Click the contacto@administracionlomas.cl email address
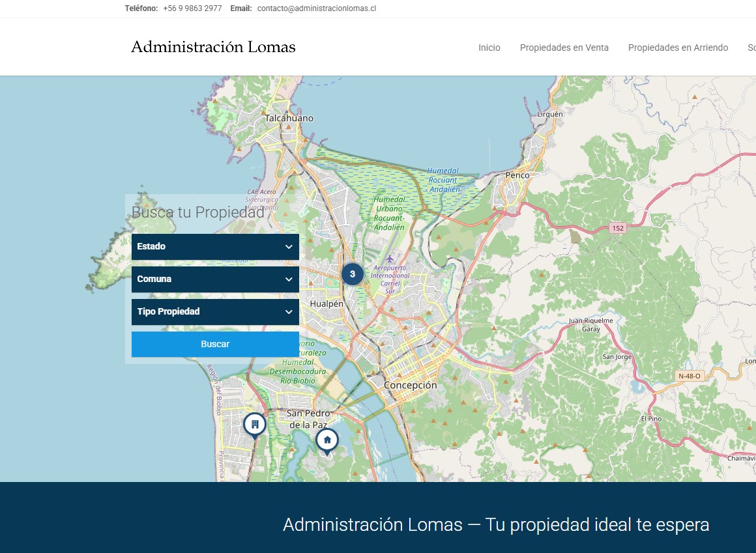756x553 pixels. click(317, 8)
